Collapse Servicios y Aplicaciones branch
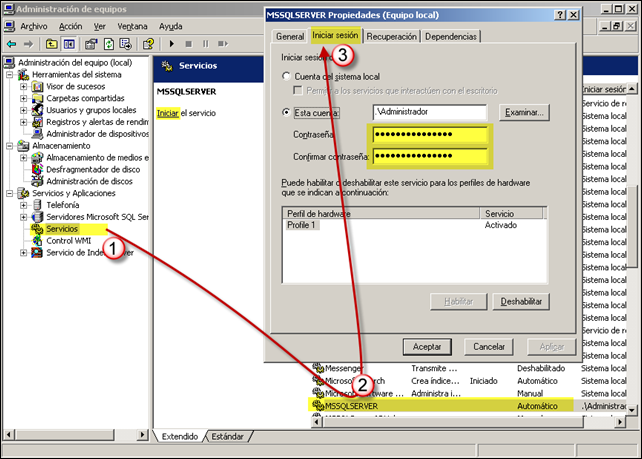Screen dimensions: 642x459 click(9, 194)
